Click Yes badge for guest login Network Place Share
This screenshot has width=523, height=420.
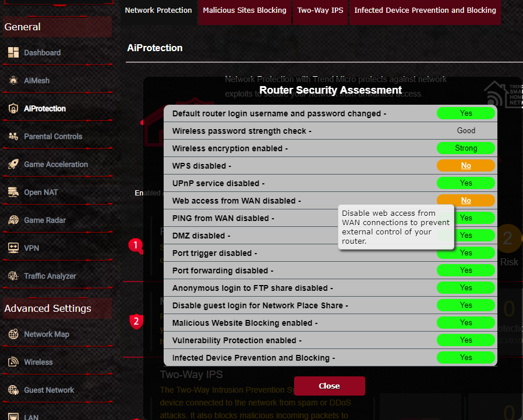click(466, 305)
